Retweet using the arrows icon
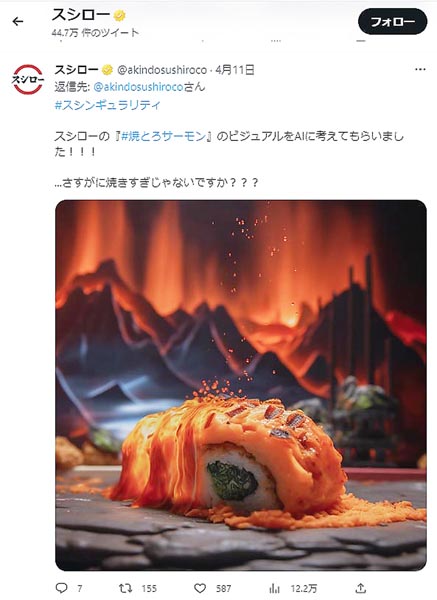 coord(125,588)
